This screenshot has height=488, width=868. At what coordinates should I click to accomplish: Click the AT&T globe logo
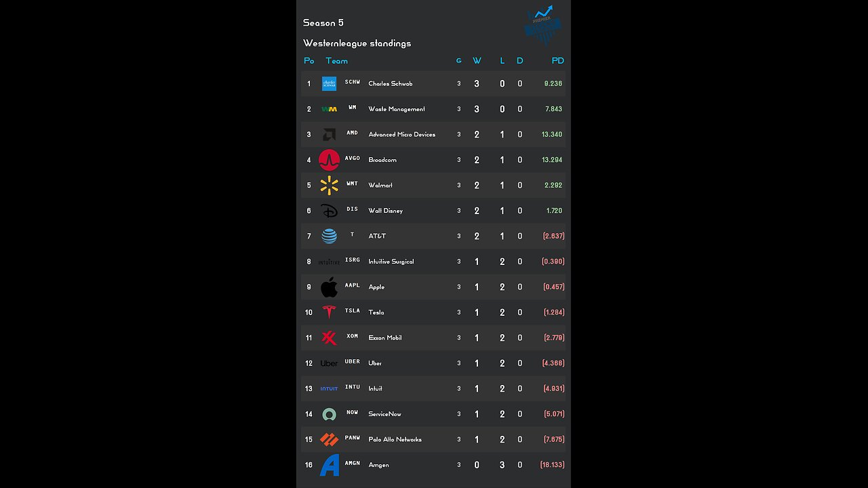[329, 236]
